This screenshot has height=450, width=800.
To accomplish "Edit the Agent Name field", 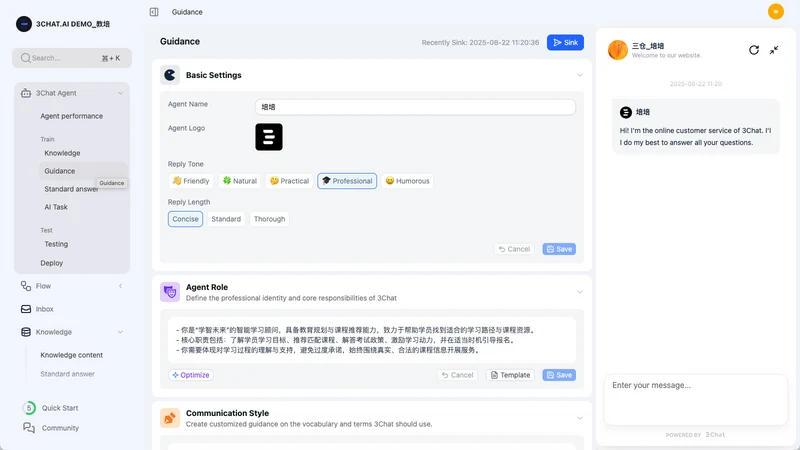I will pyautogui.click(x=415, y=107).
